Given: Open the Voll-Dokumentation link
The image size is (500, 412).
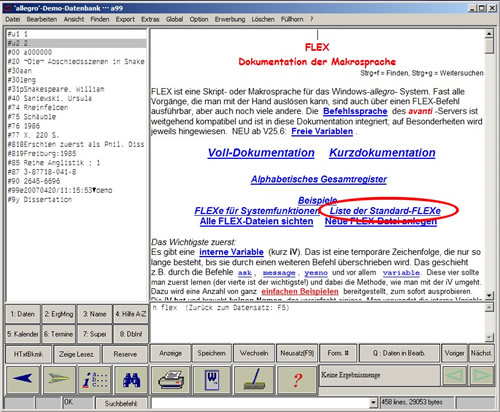Looking at the screenshot, I should pyautogui.click(x=261, y=153).
